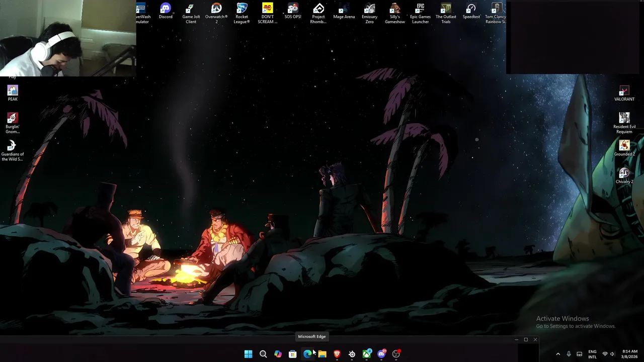The image size is (644, 362).
Task: Open the Discord desktop shortcut
Action: coord(166,12)
